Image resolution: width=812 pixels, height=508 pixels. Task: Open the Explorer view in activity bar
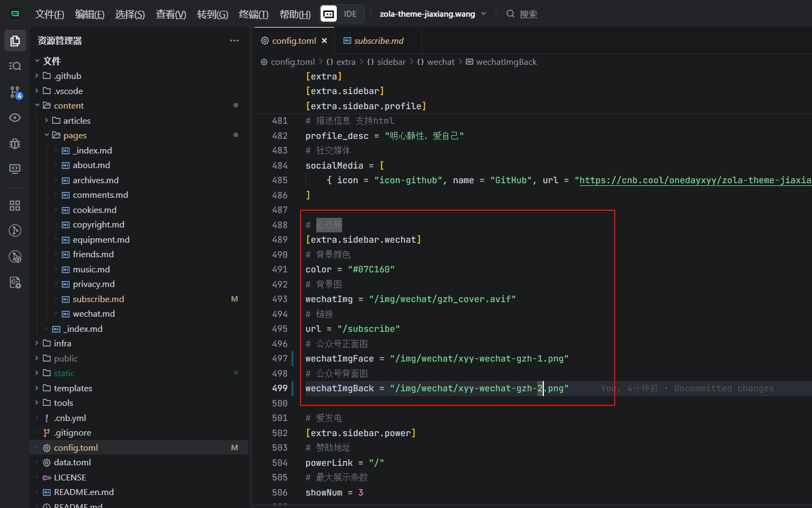pos(15,41)
